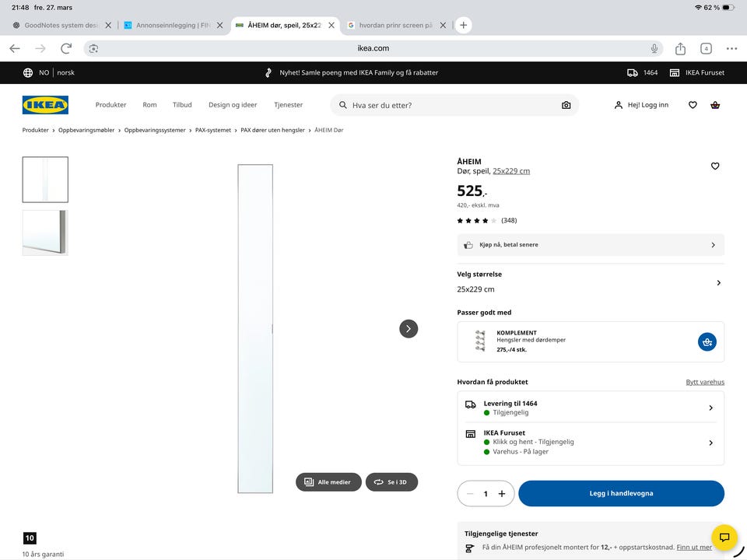
Task: Reload the page with the refresh icon
Action: [66, 48]
